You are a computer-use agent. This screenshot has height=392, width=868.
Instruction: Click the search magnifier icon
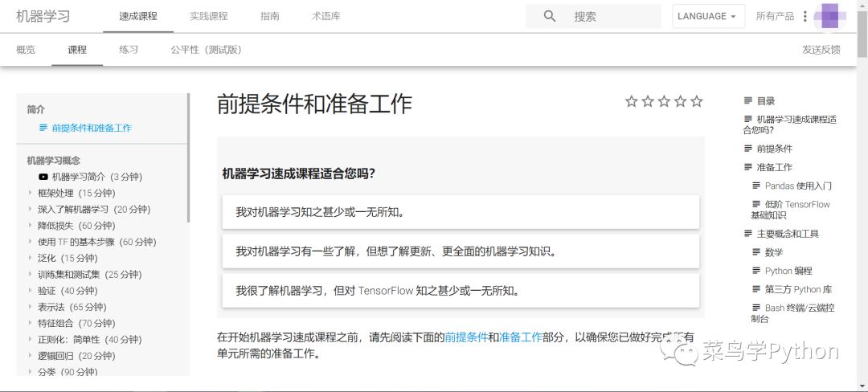[x=550, y=16]
